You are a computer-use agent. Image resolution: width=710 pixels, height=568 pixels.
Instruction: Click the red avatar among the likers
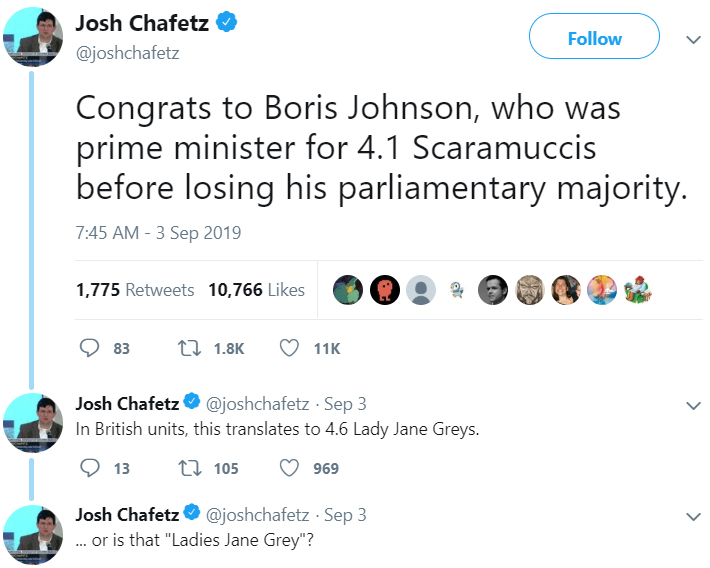coord(385,290)
